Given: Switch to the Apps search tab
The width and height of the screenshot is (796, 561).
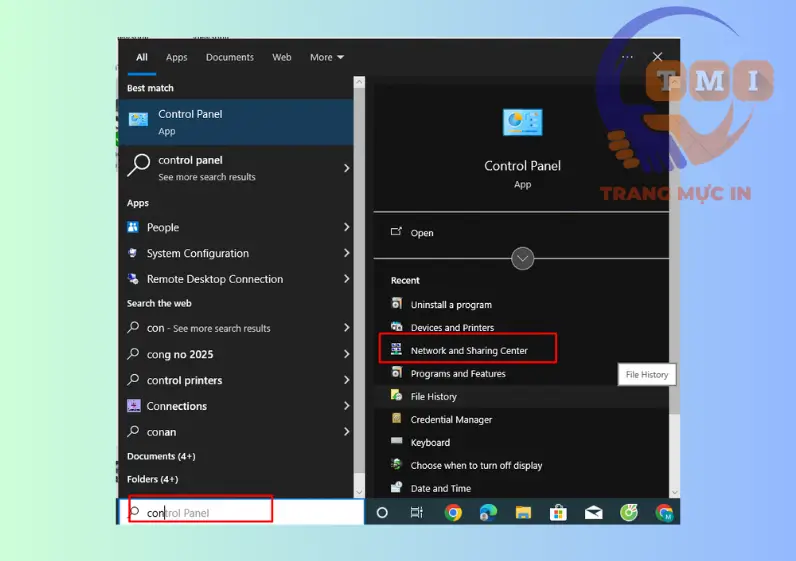Looking at the screenshot, I should pyautogui.click(x=176, y=58).
